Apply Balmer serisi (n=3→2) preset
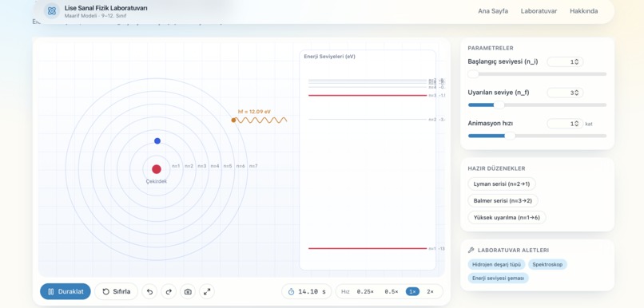This screenshot has width=644, height=308. [503, 200]
